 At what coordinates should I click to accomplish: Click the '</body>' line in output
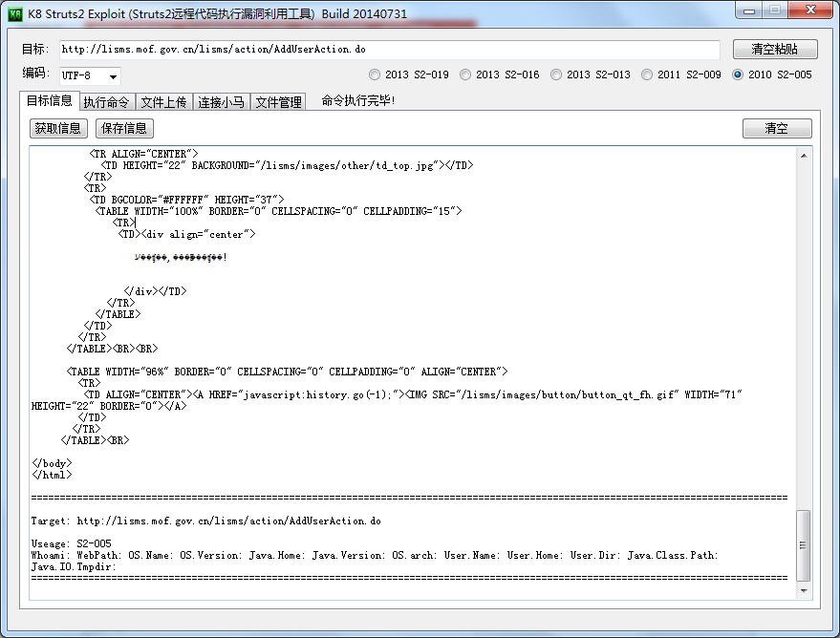click(x=52, y=463)
